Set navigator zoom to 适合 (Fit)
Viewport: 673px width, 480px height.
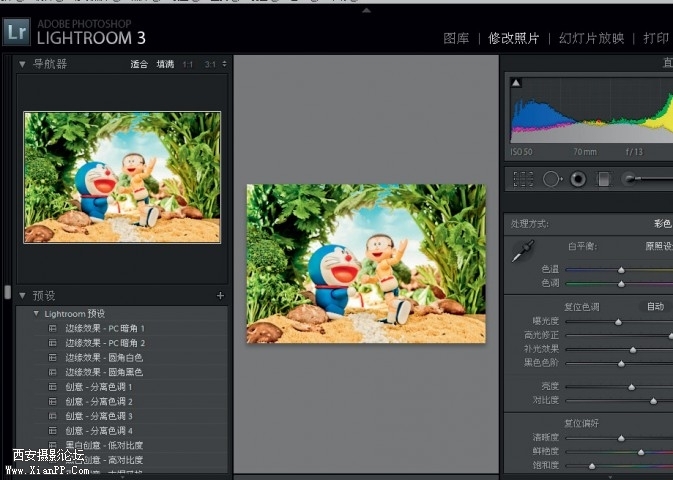tap(138, 64)
